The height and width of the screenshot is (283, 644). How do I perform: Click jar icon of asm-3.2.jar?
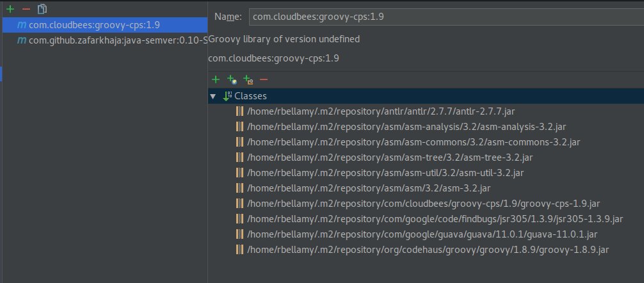[240, 188]
